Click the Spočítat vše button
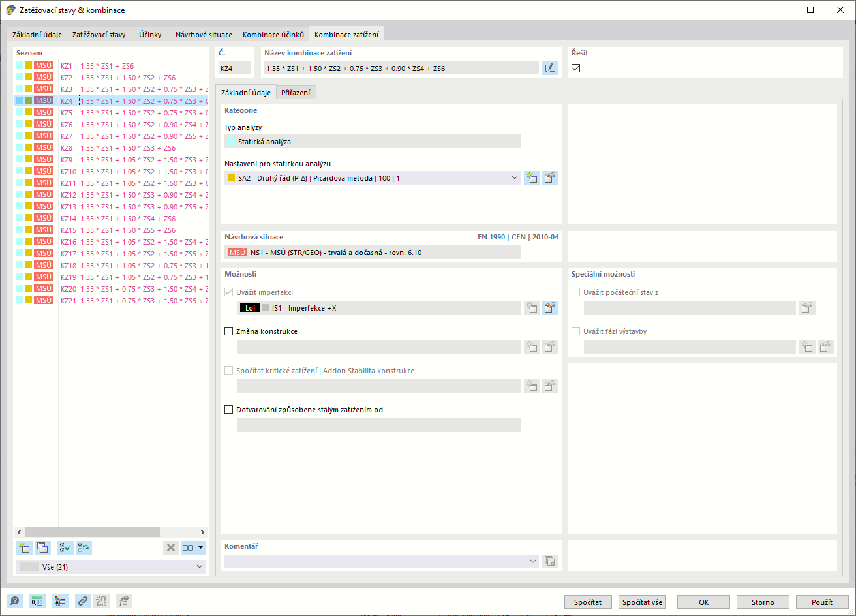This screenshot has width=856, height=616. pyautogui.click(x=643, y=602)
